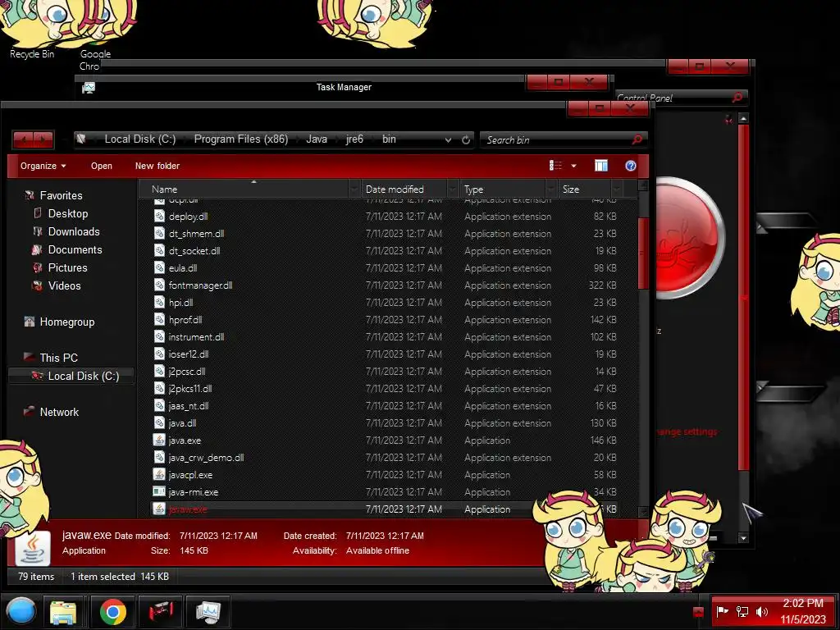Select javaw.exe application icon in list

[159, 509]
